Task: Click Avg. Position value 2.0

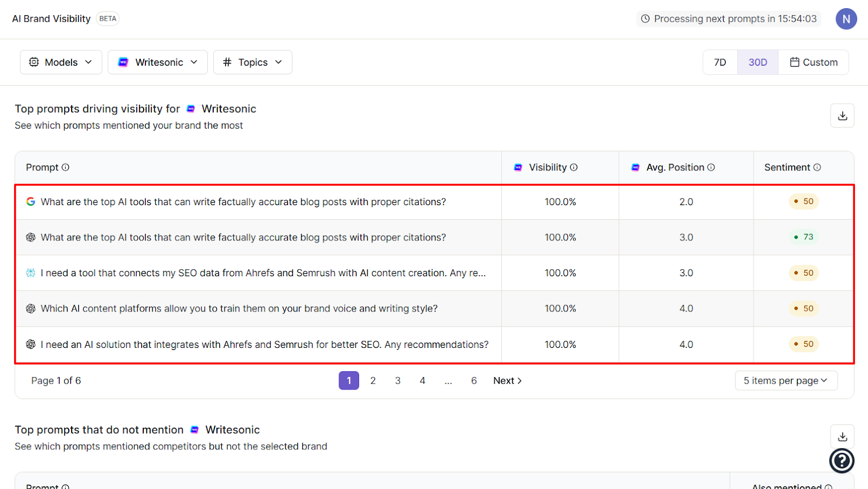Action: click(x=686, y=201)
